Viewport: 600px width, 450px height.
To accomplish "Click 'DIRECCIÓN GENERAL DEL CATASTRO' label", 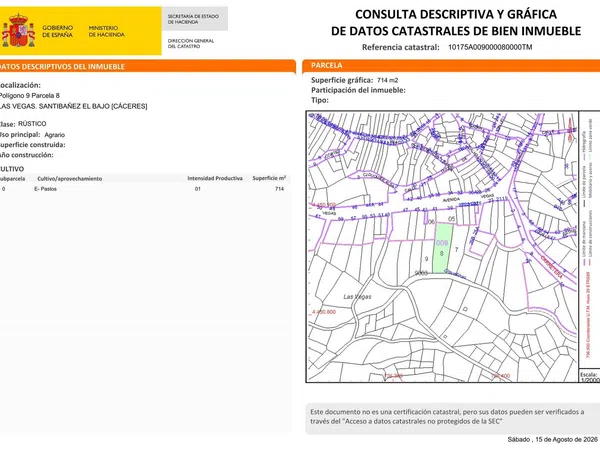I will pos(191,43).
